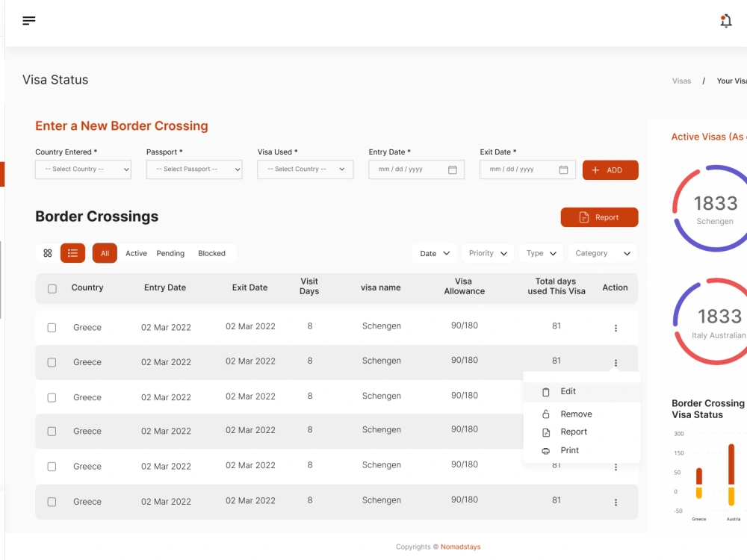Check the third Greece row checkbox
The width and height of the screenshot is (747, 560).
tap(52, 397)
